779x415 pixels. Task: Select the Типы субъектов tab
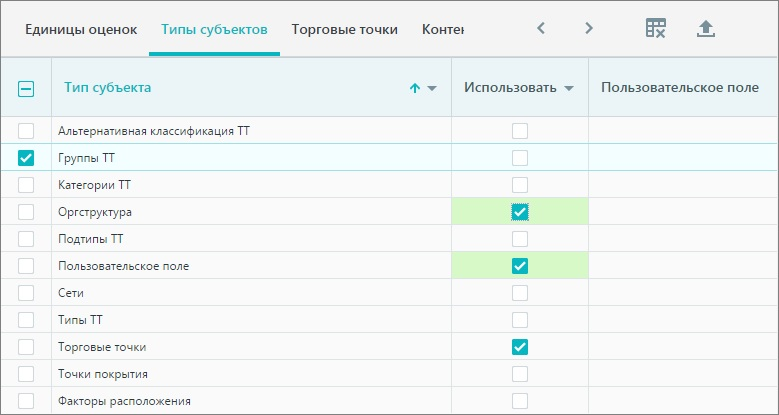[x=214, y=29]
